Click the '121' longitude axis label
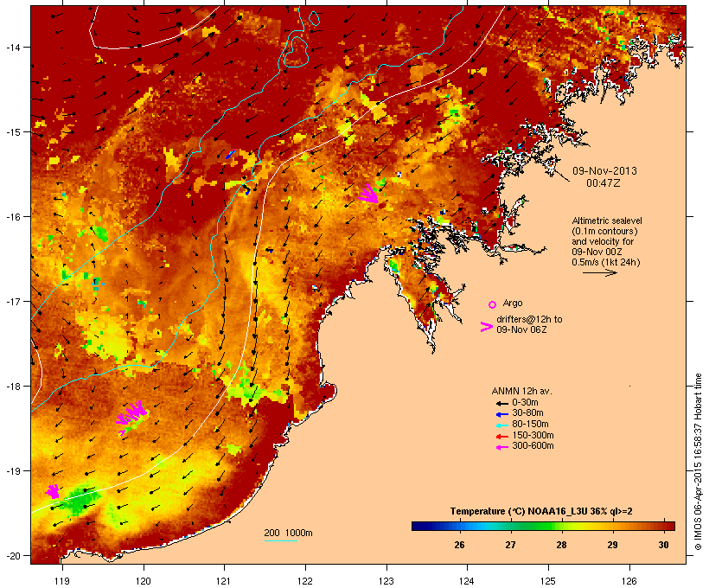 click(224, 581)
